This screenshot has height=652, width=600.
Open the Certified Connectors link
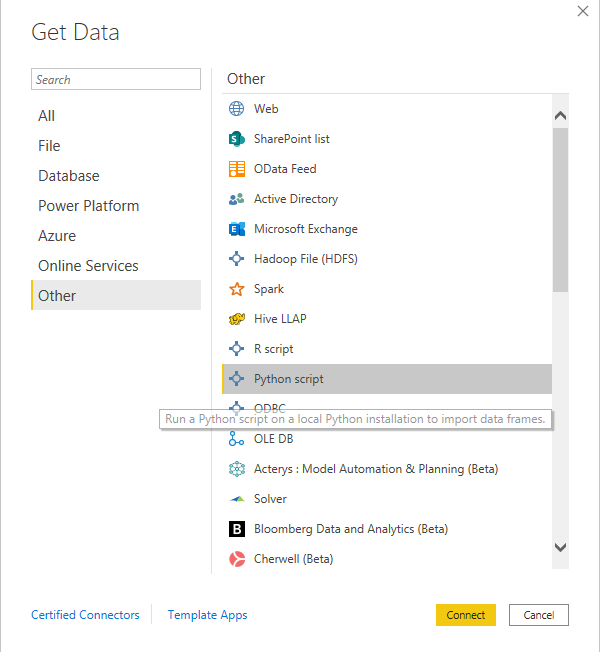pos(85,615)
